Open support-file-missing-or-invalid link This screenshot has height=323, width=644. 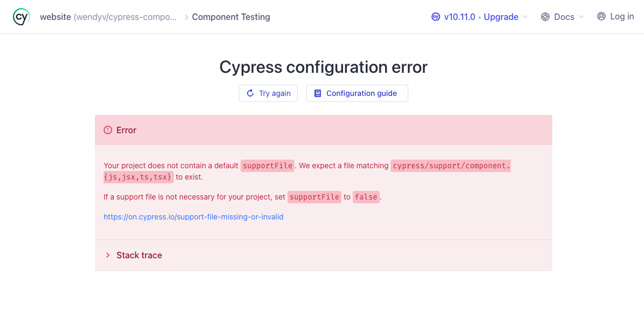(x=194, y=217)
